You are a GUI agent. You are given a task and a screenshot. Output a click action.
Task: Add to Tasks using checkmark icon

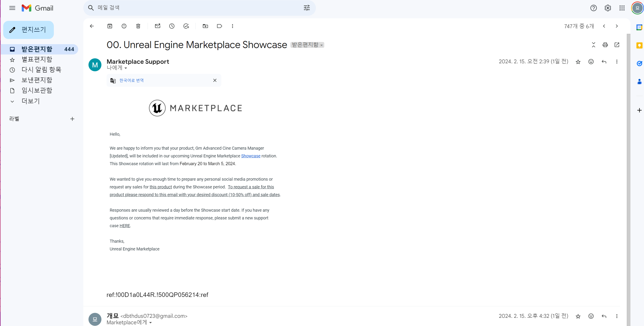(186, 26)
